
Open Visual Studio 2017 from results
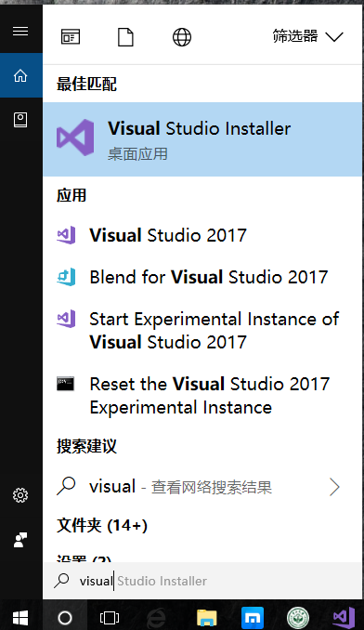coord(202,235)
